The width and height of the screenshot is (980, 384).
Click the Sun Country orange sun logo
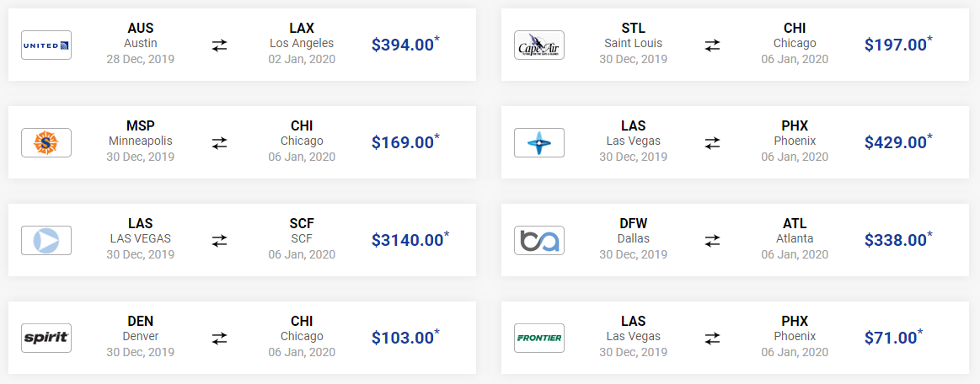tap(46, 142)
